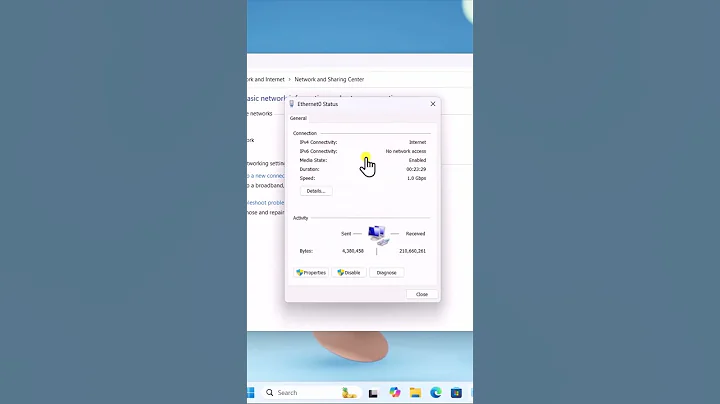Click the Received bytes value
The height and width of the screenshot is (404, 720).
tap(412, 251)
